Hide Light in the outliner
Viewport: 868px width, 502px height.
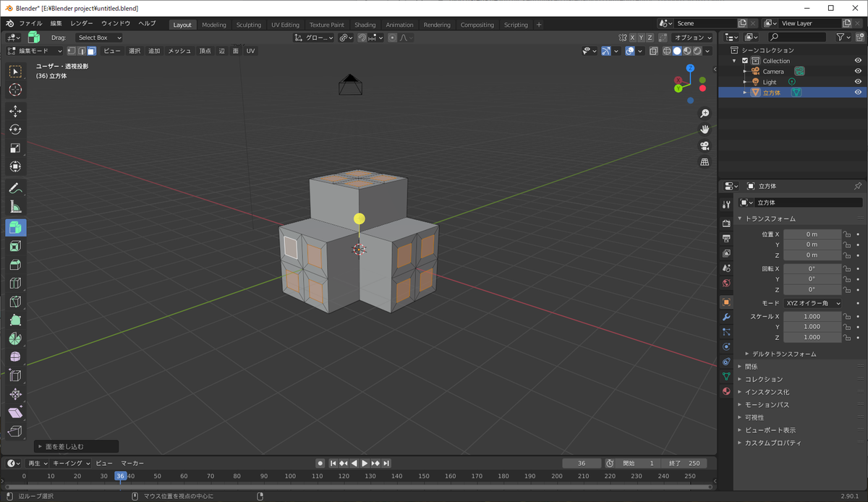tap(858, 82)
